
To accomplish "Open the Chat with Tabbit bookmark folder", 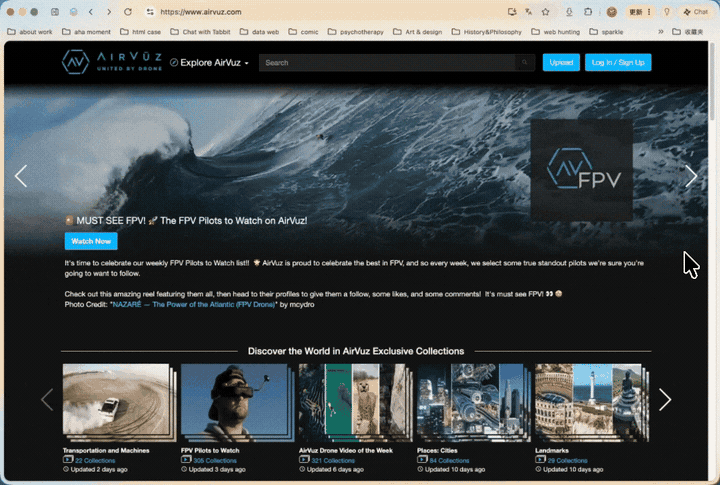I will (x=200, y=32).
